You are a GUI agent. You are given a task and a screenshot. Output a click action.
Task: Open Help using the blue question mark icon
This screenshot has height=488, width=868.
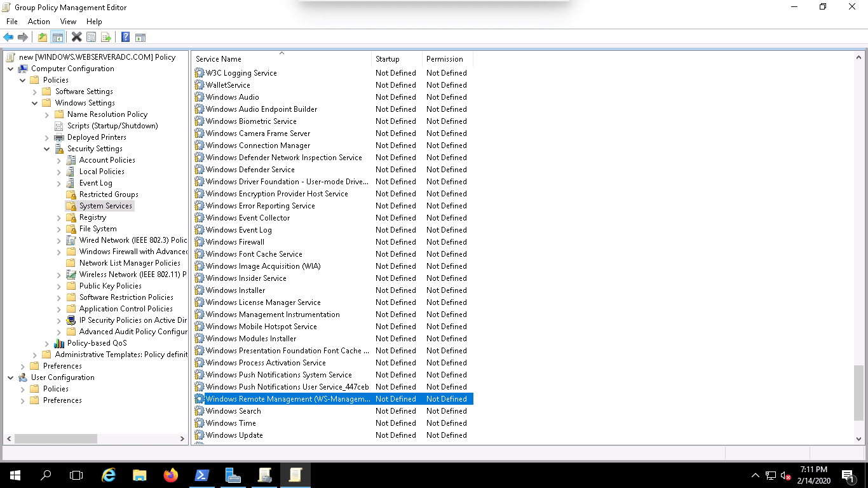[x=125, y=37]
